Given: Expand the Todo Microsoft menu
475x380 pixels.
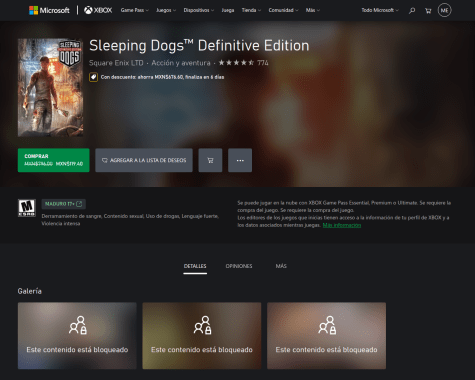Looking at the screenshot, I should 380,10.
